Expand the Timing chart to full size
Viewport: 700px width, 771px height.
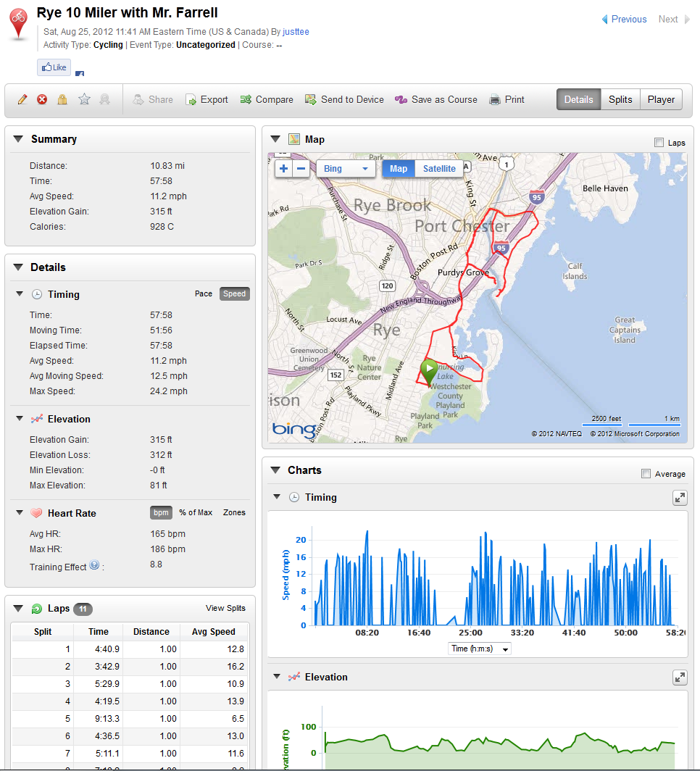click(x=680, y=498)
